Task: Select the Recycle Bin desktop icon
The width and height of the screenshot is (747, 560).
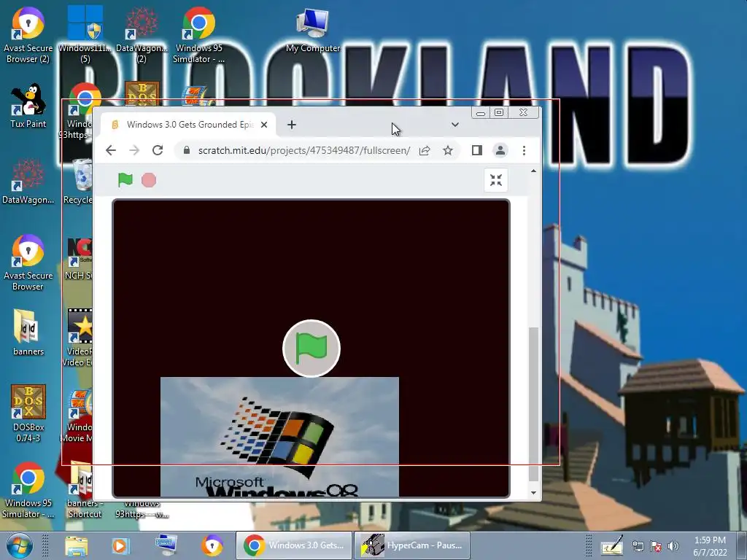Action: pos(79,182)
